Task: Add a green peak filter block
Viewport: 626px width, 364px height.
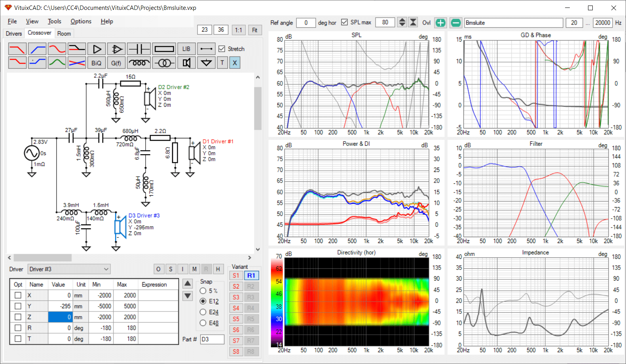Action: click(57, 62)
